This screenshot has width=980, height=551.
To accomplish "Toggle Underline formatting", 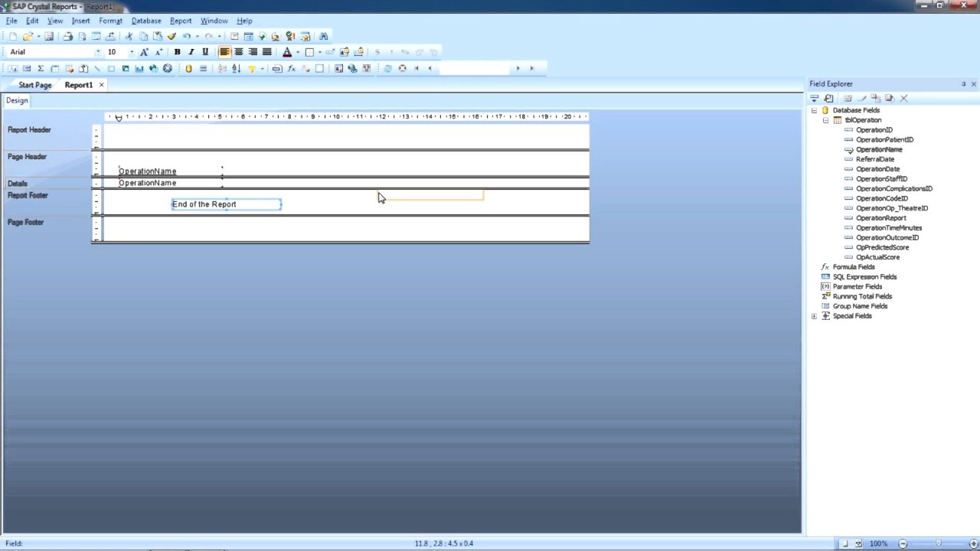I will (x=205, y=51).
